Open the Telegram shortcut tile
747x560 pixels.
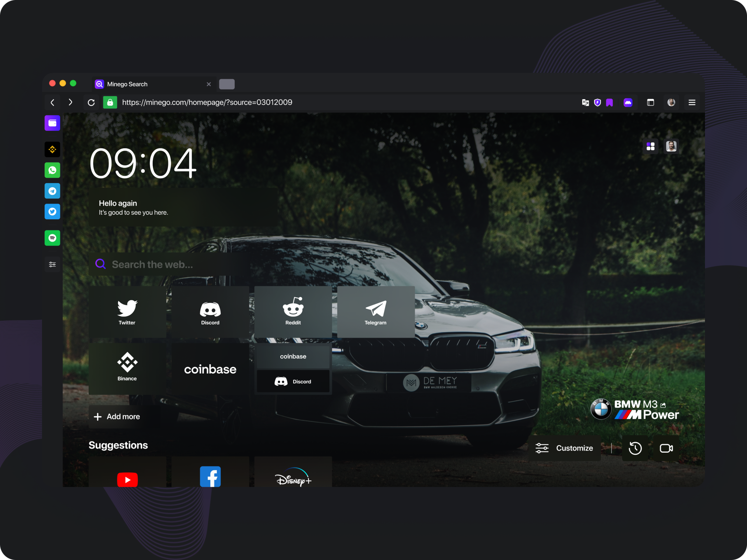[x=376, y=312]
